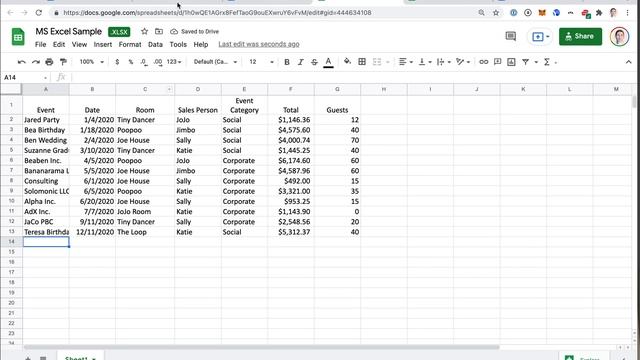Screen dimensions: 640x360
Task: Select cell '$6,174.60'
Action: [x=291, y=160]
